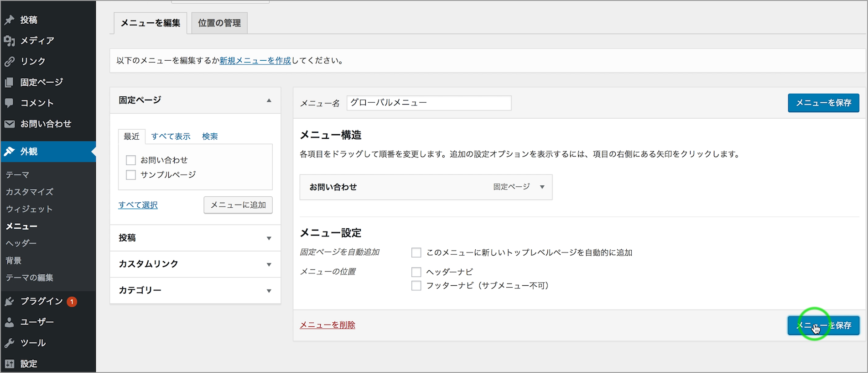Viewport: 868px width, 373px height.
Task: Select the 最近 tab
Action: [131, 137]
